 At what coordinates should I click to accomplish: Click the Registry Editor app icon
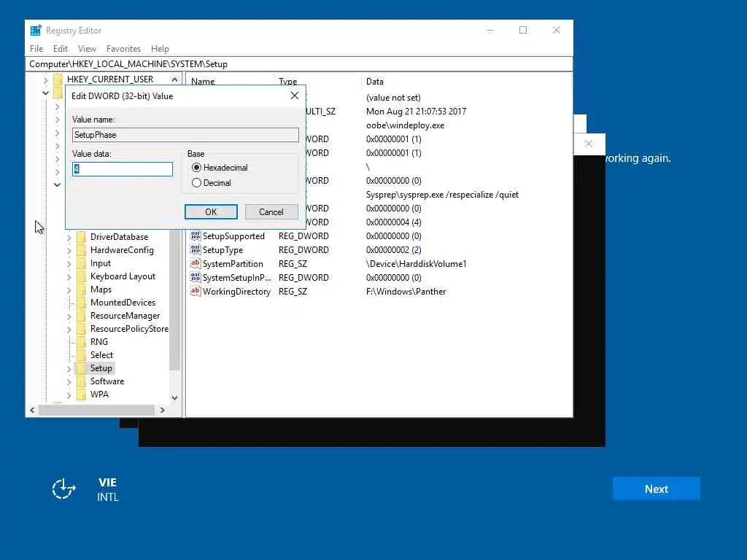click(36, 31)
